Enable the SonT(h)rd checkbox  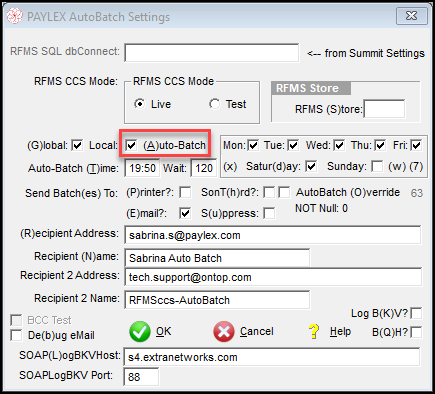(x=269, y=192)
